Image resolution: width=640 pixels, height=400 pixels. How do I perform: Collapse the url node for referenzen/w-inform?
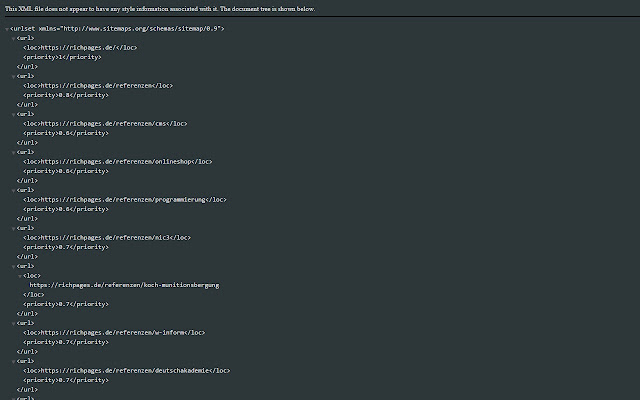click(13, 324)
